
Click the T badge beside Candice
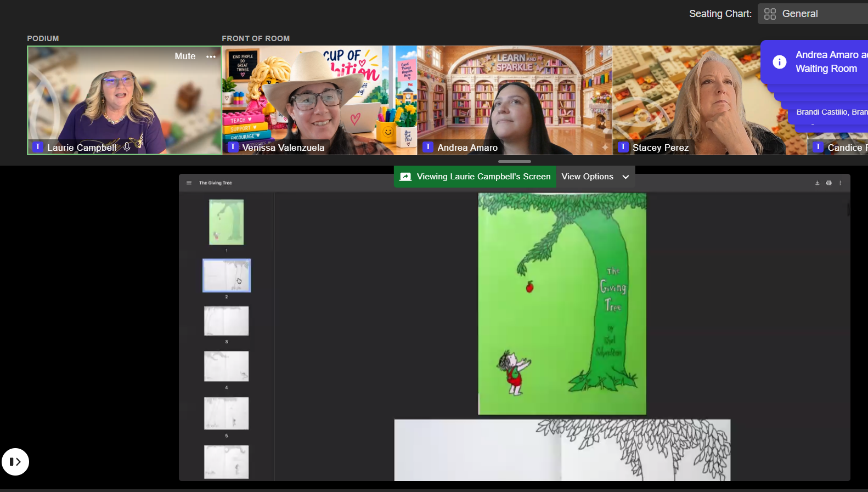coord(818,147)
